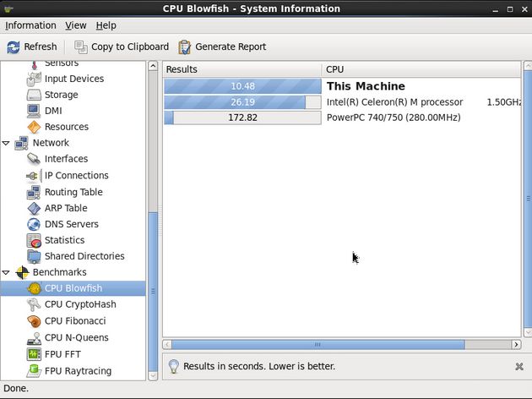
Task: Click Copy to Clipboard button text
Action: pos(130,46)
